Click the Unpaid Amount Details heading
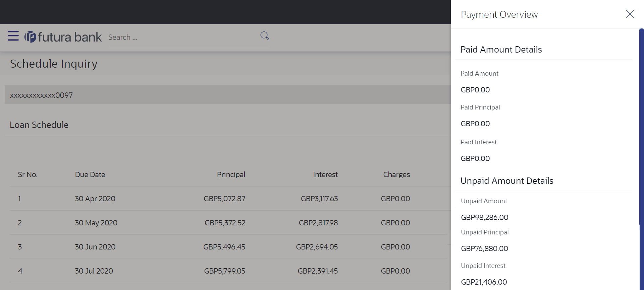The width and height of the screenshot is (644, 290). point(506,181)
